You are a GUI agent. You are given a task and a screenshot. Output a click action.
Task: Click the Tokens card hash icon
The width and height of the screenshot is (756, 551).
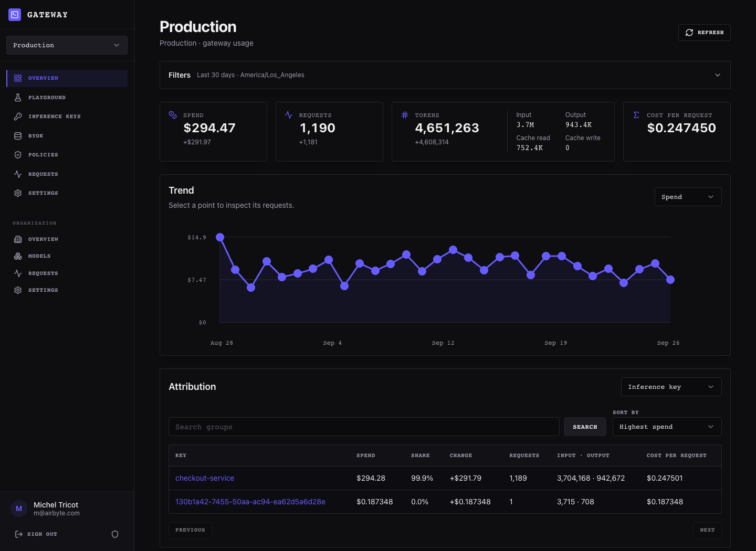405,115
